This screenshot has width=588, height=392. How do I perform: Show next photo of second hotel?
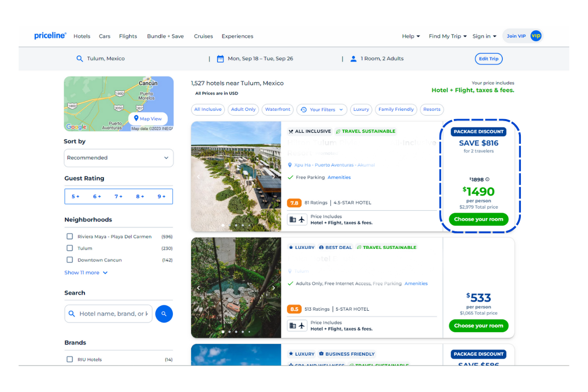273,288
